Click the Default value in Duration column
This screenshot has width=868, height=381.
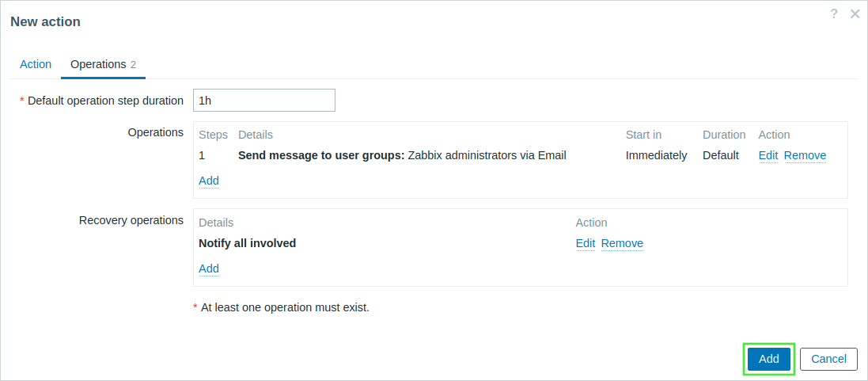pos(721,155)
